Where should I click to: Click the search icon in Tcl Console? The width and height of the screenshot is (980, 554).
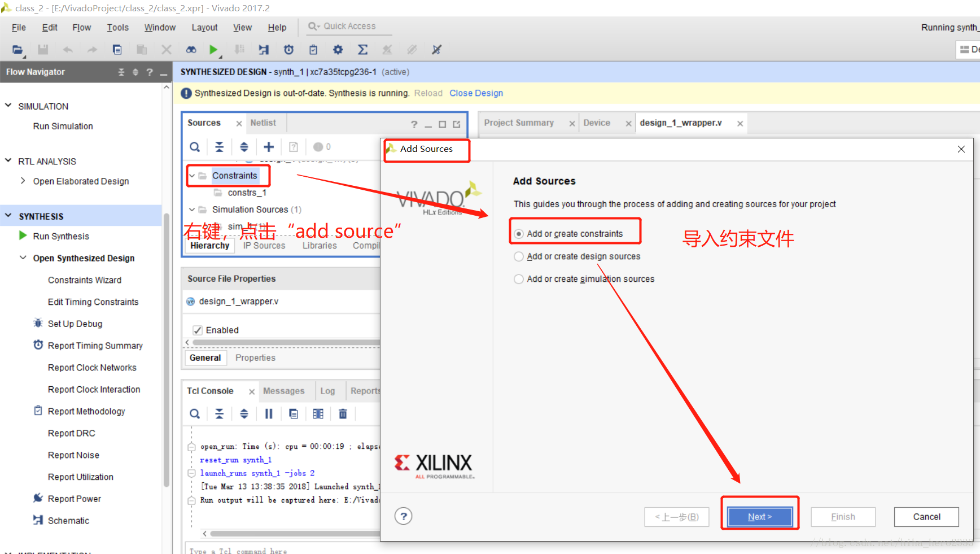click(x=195, y=414)
